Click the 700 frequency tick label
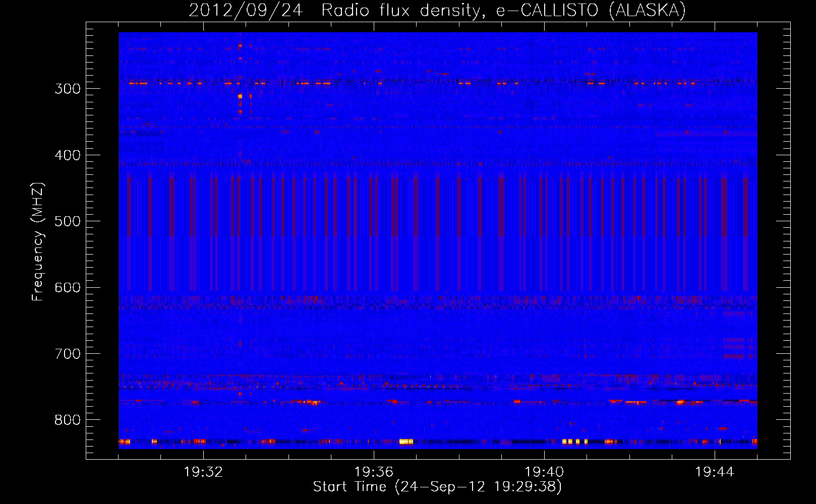Screen dimensions: 816x504 [68, 354]
